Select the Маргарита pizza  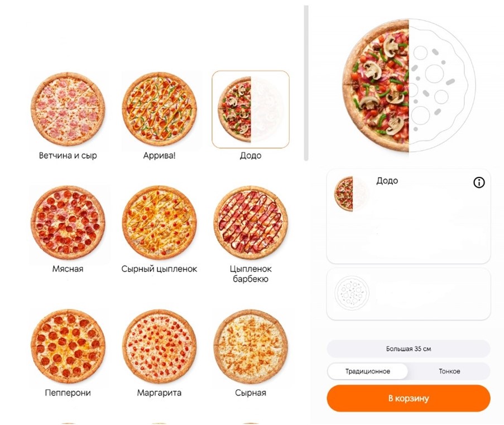click(x=159, y=346)
